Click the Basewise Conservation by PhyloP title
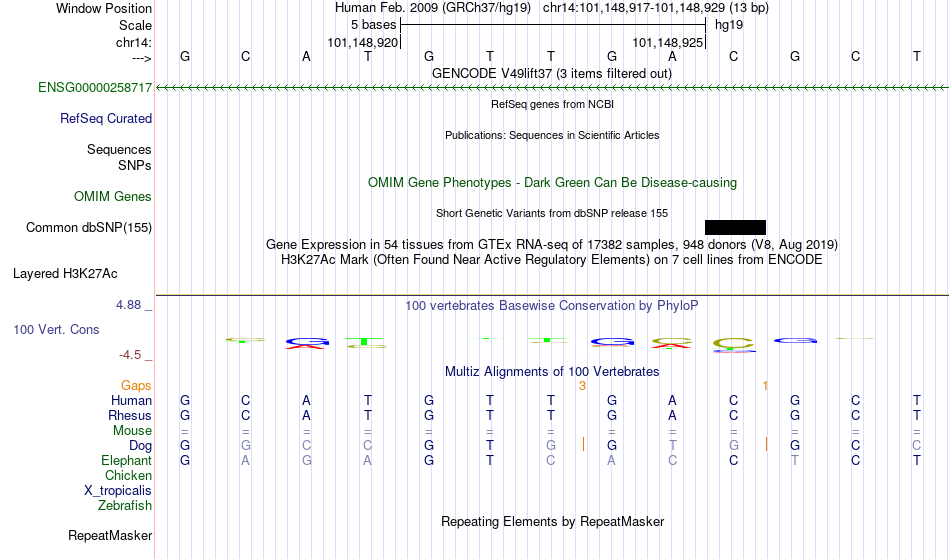This screenshot has height=559, width=950. [x=552, y=306]
